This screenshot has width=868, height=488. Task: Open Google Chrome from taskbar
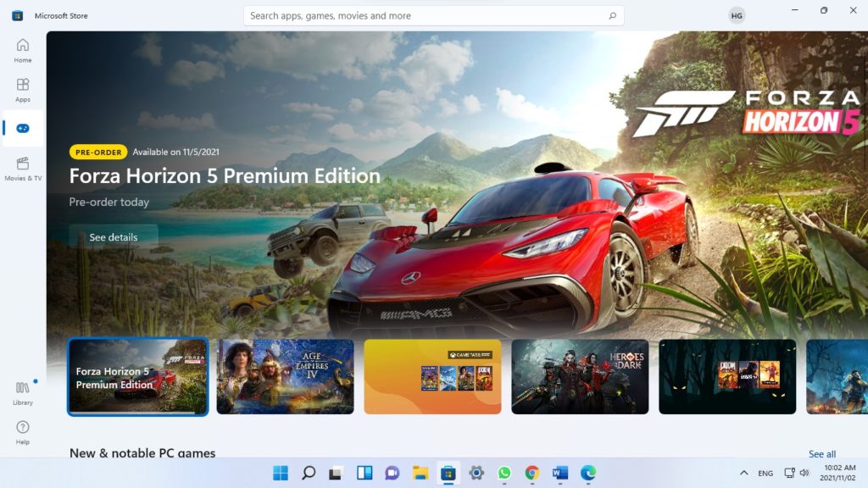click(532, 473)
